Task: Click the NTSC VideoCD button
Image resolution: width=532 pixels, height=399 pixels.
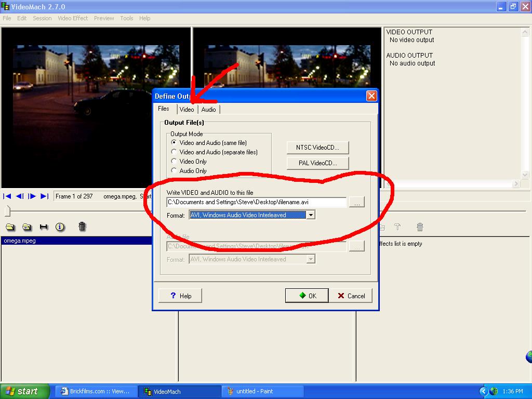Action: pyautogui.click(x=317, y=148)
